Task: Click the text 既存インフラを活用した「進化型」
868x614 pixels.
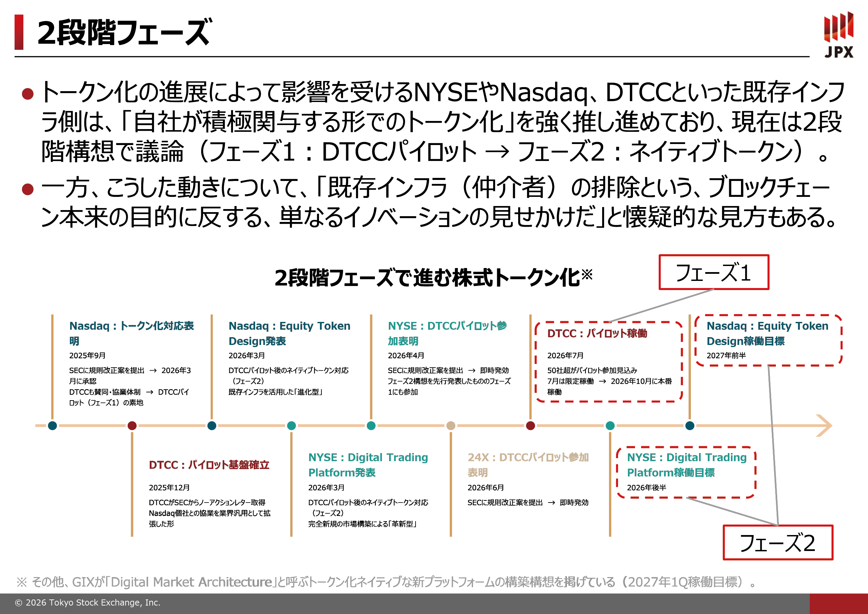Action: (x=276, y=392)
